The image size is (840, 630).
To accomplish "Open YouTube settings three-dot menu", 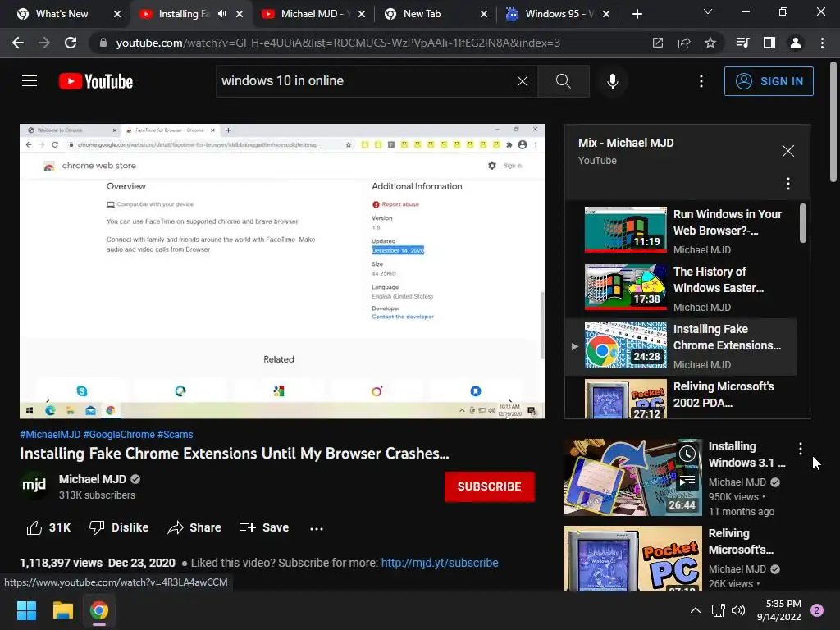I will coord(701,81).
